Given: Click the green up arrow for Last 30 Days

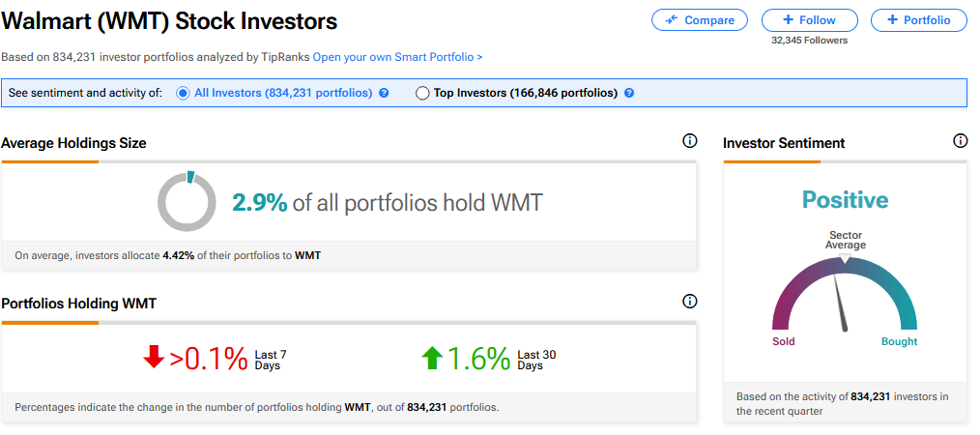Looking at the screenshot, I should tap(431, 358).
